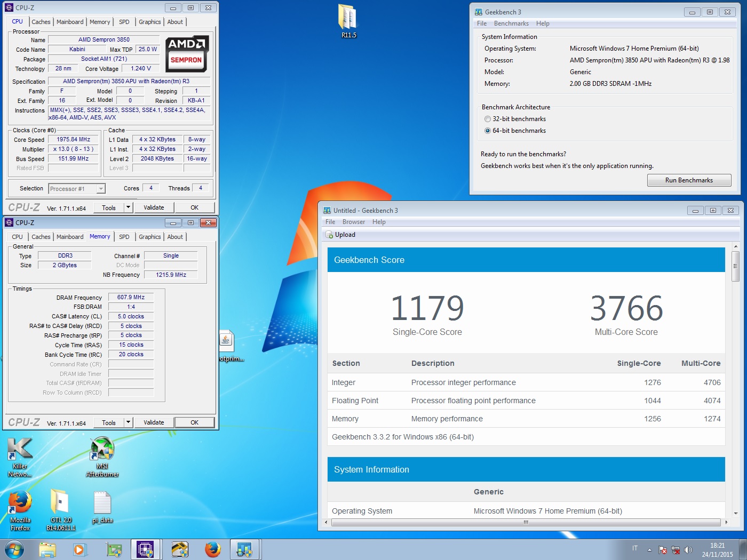This screenshot has width=747, height=560.
Task: Select 64-bit benchmarks option
Action: 488,131
